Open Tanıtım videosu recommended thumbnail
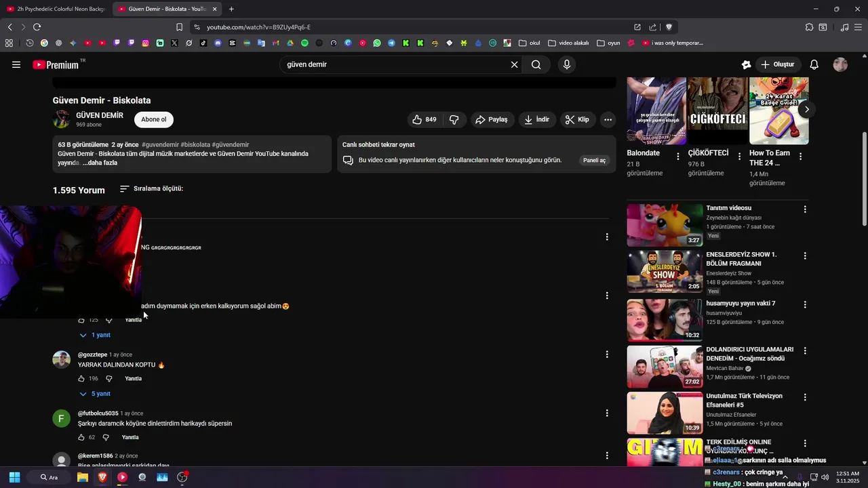The width and height of the screenshot is (868, 488). [x=665, y=226]
